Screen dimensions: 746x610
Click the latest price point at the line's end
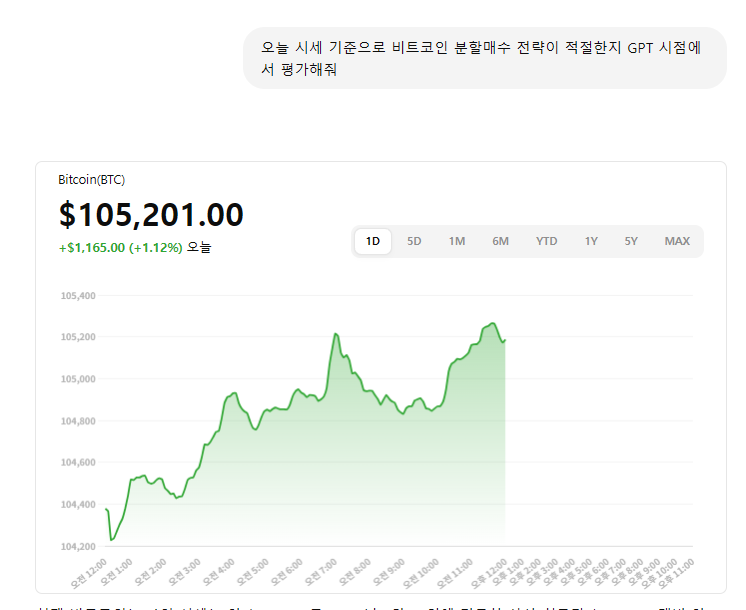point(505,340)
